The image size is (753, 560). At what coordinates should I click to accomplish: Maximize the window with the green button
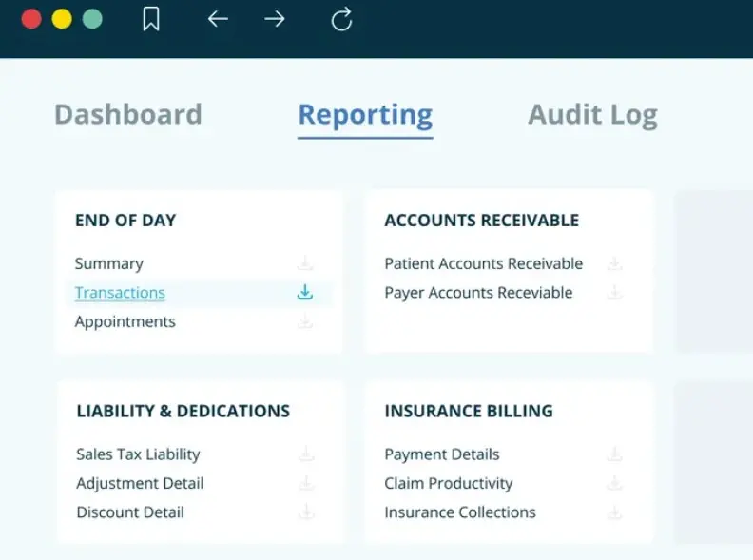click(92, 19)
